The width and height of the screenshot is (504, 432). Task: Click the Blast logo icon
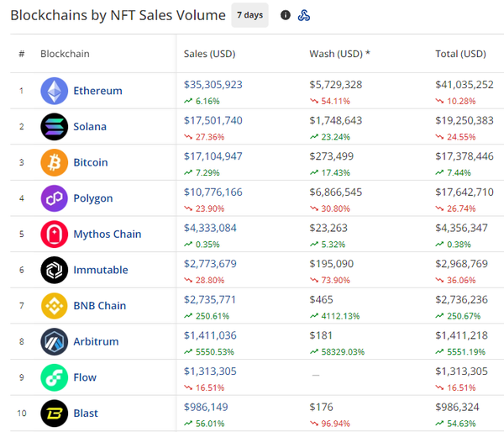[55, 414]
